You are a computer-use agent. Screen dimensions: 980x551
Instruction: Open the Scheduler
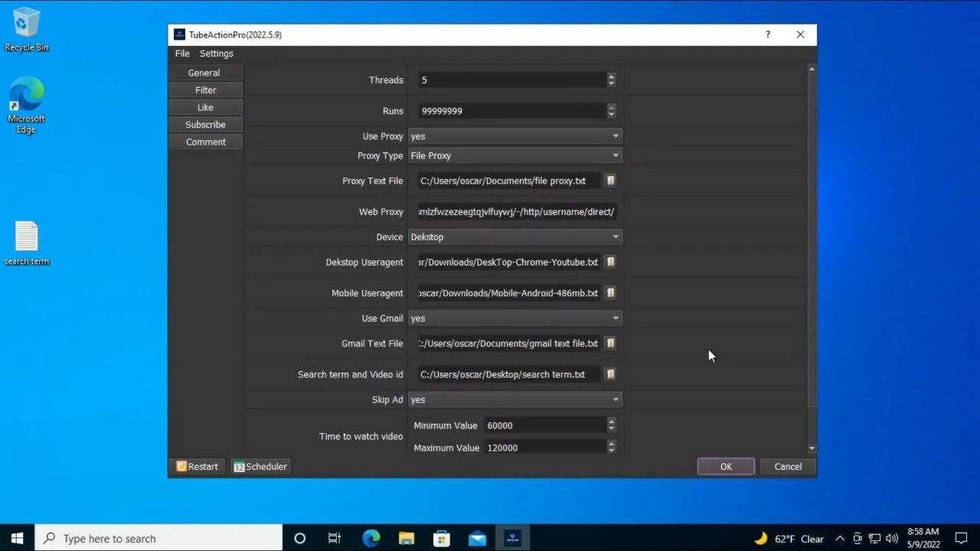[x=260, y=467]
